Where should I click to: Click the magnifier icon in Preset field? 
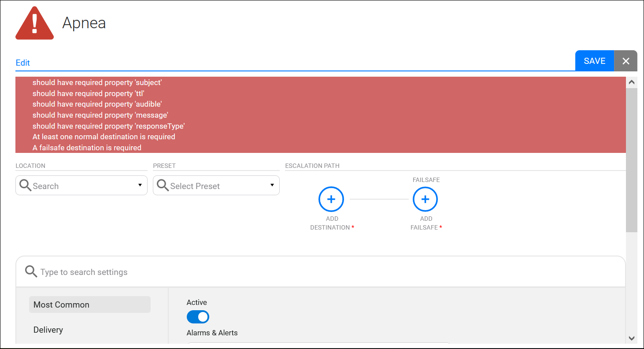coord(163,186)
